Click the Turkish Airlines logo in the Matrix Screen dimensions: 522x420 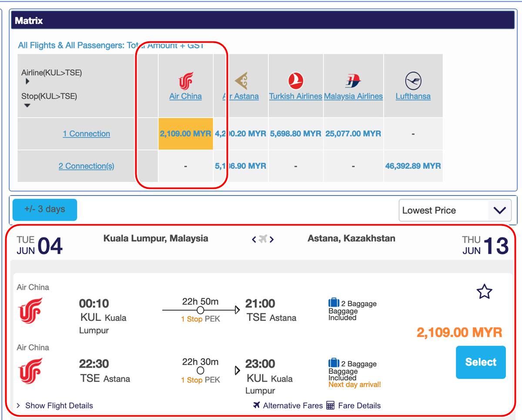(x=296, y=81)
